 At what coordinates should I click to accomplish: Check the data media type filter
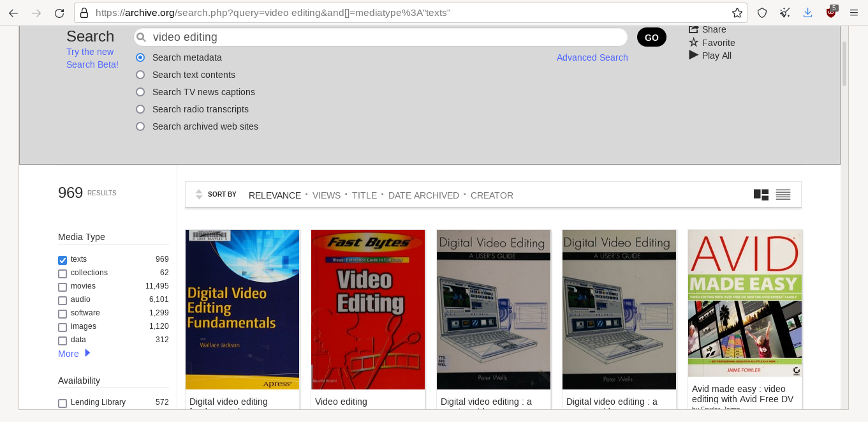point(63,340)
